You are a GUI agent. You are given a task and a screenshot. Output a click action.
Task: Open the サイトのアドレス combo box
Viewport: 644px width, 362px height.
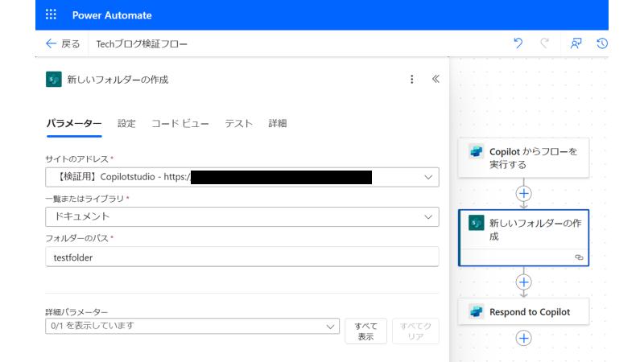click(242, 177)
